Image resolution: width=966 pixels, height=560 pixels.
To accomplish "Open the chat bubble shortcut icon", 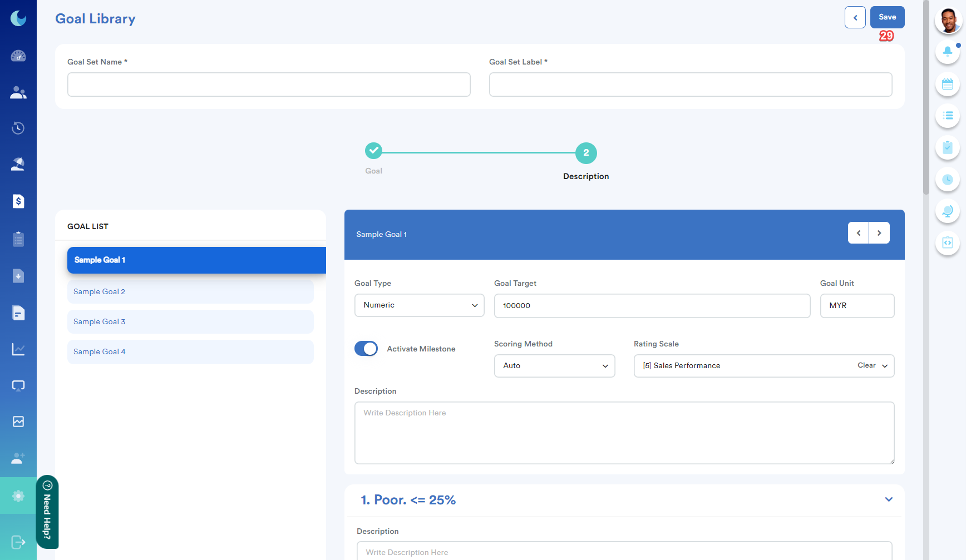I will [x=948, y=211].
